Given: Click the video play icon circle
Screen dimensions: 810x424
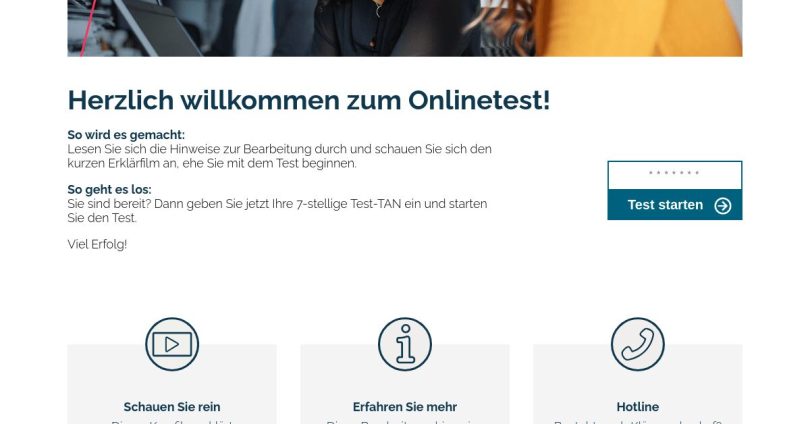Looking at the screenshot, I should coord(172,344).
